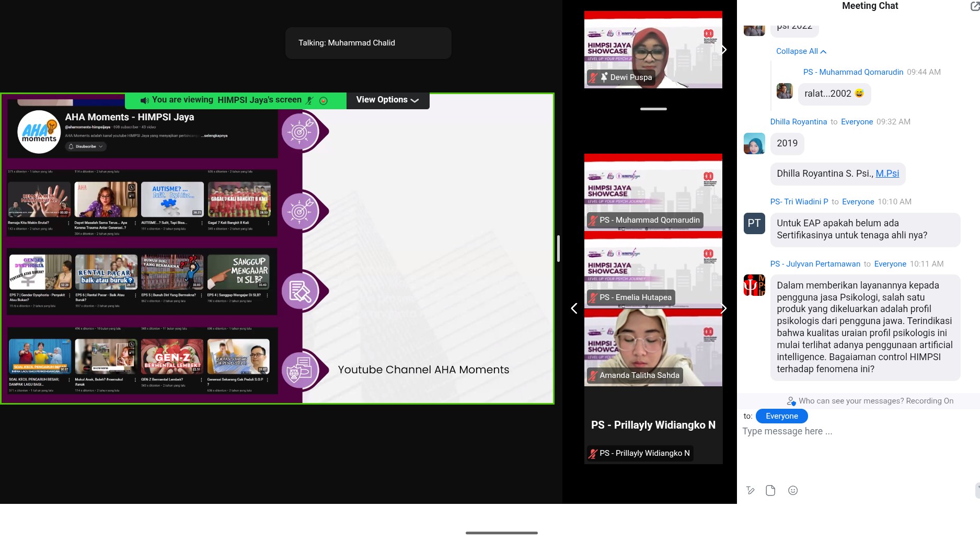This screenshot has width=980, height=541.
Task: Click muted mic icon beside PS - Prillayly Widiangko N label
Action: click(593, 454)
